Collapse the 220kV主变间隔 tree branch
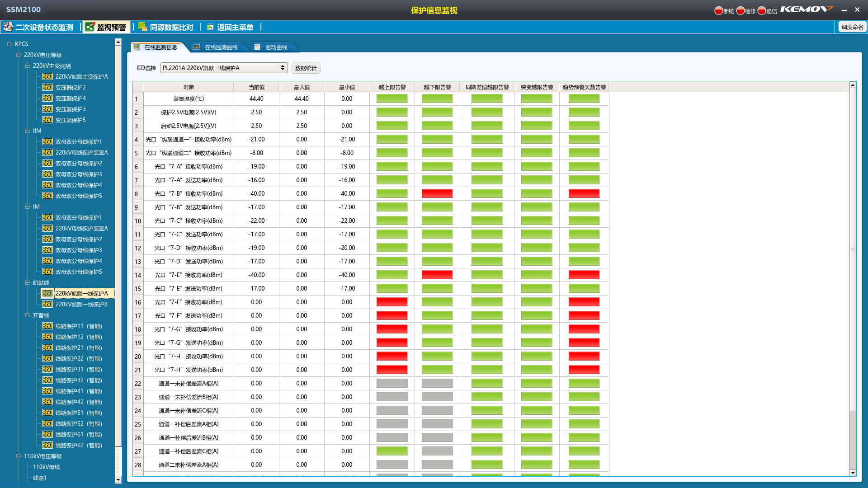The image size is (868, 488). (x=27, y=66)
